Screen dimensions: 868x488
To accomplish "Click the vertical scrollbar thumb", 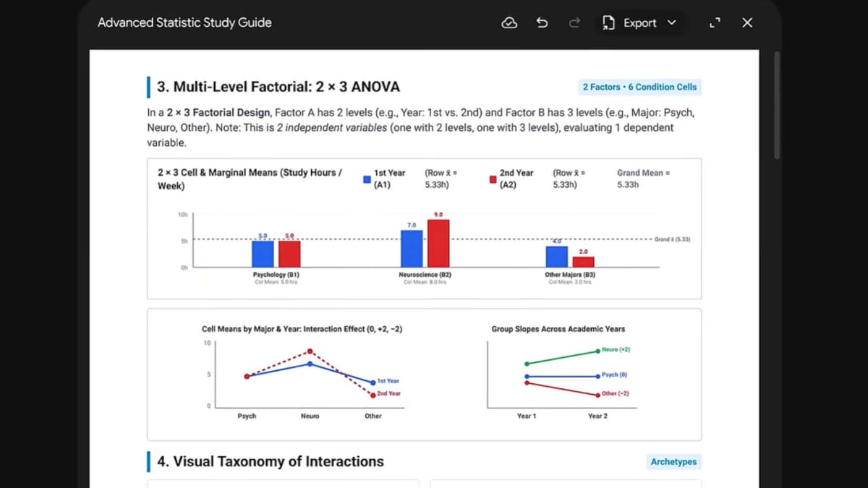I will [777, 105].
